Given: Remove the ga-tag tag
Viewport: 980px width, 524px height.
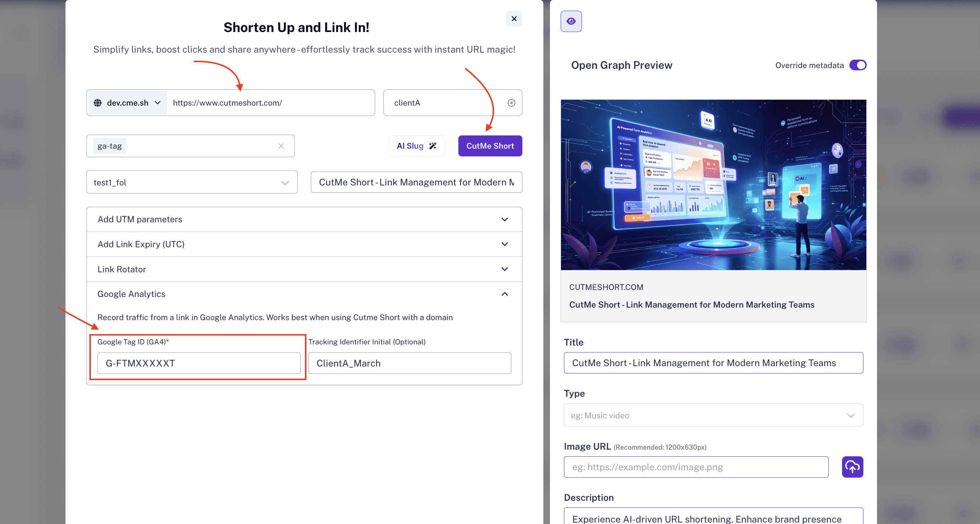Looking at the screenshot, I should click(x=281, y=146).
